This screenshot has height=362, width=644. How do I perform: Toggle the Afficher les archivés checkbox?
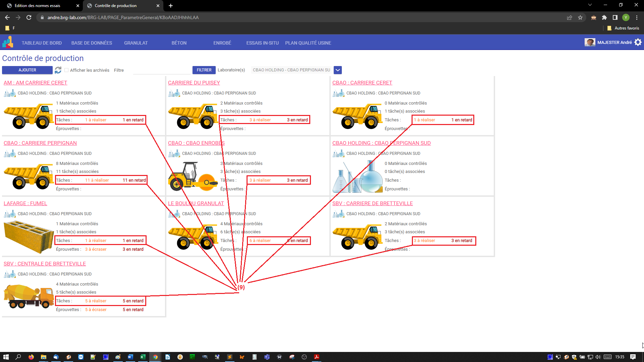[x=66, y=70]
